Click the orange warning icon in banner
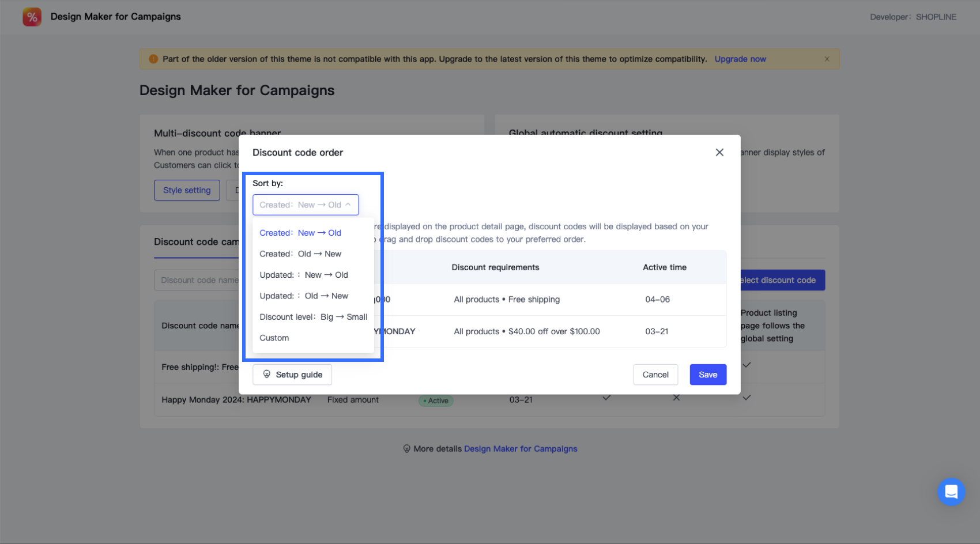This screenshot has width=980, height=544. click(x=153, y=59)
